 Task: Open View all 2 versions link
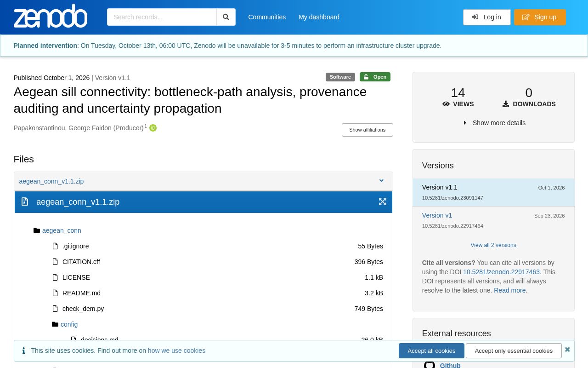493,245
